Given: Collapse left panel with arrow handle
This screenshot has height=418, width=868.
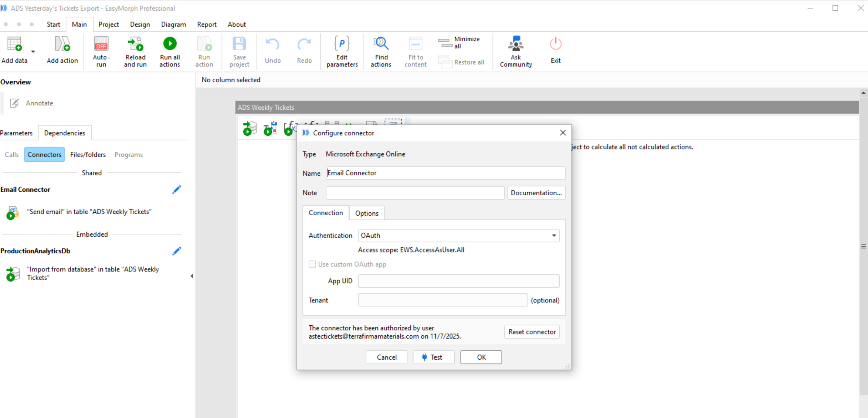Looking at the screenshot, I should tap(191, 276).
